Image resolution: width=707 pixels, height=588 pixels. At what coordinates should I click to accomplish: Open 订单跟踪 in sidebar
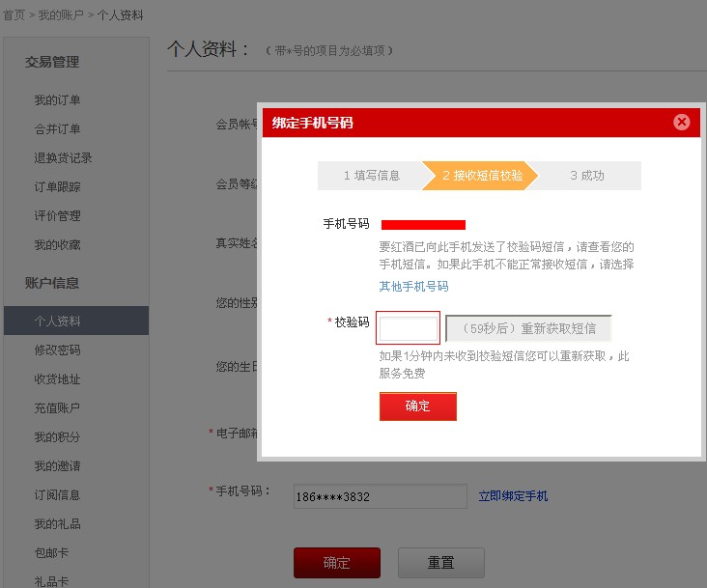(x=58, y=187)
